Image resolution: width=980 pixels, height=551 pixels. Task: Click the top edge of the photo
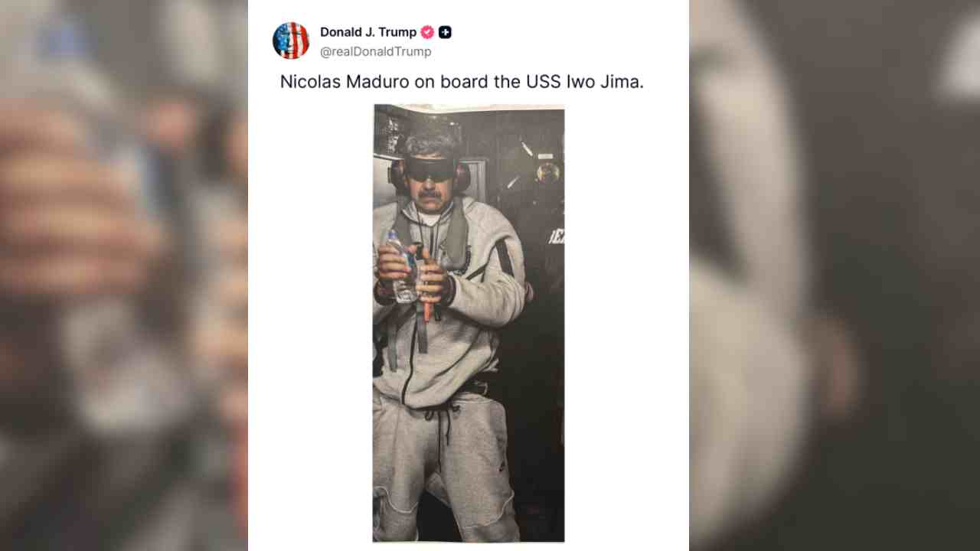(469, 106)
